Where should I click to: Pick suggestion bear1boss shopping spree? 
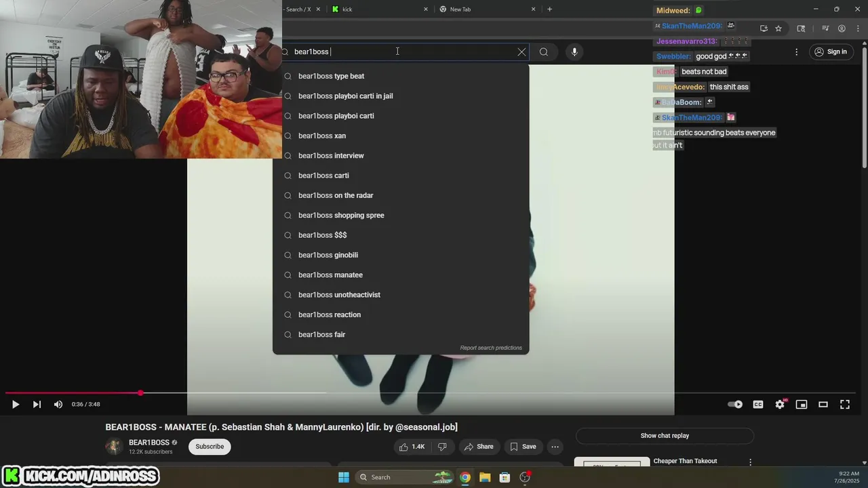(x=401, y=216)
